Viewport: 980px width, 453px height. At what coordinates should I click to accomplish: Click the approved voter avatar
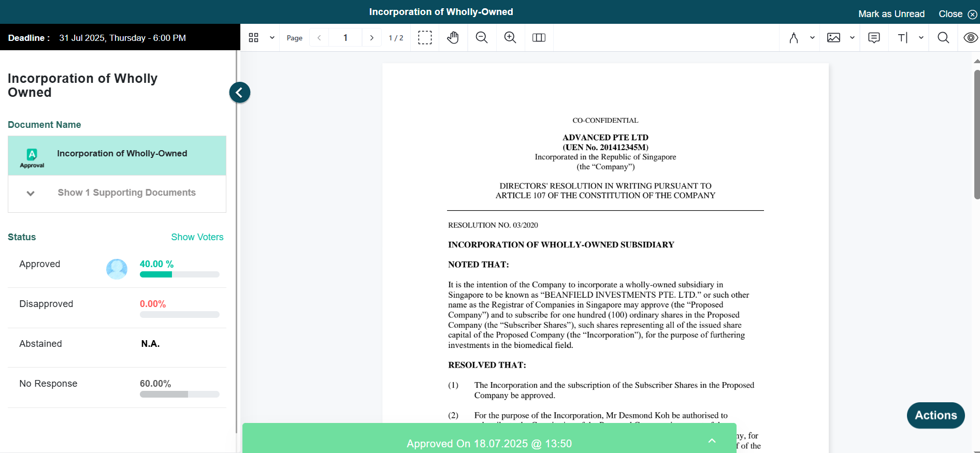pyautogui.click(x=117, y=269)
